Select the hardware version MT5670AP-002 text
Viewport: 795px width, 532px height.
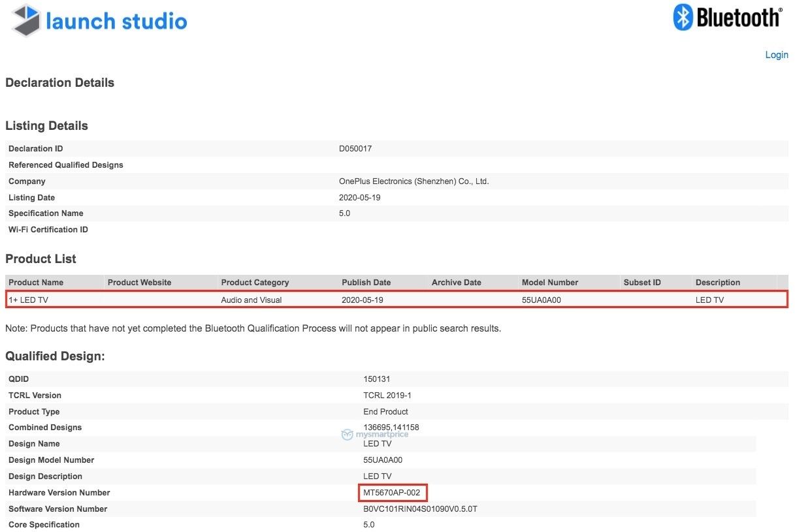[391, 493]
